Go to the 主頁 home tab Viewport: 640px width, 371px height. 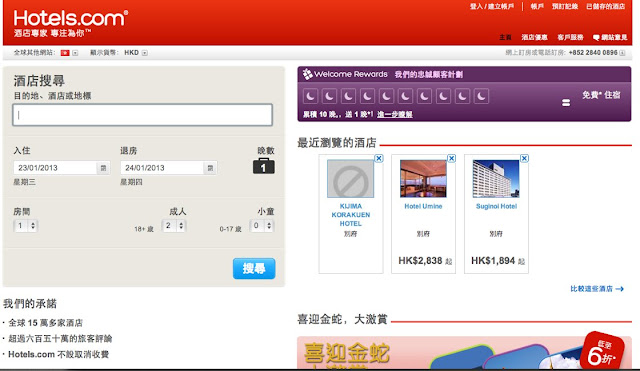point(505,38)
